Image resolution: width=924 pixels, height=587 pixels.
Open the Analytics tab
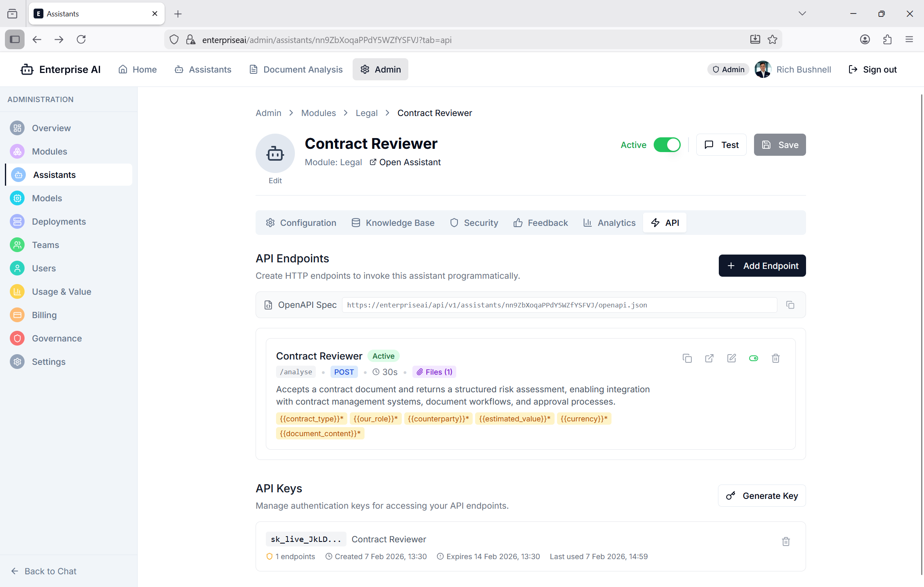pyautogui.click(x=609, y=223)
